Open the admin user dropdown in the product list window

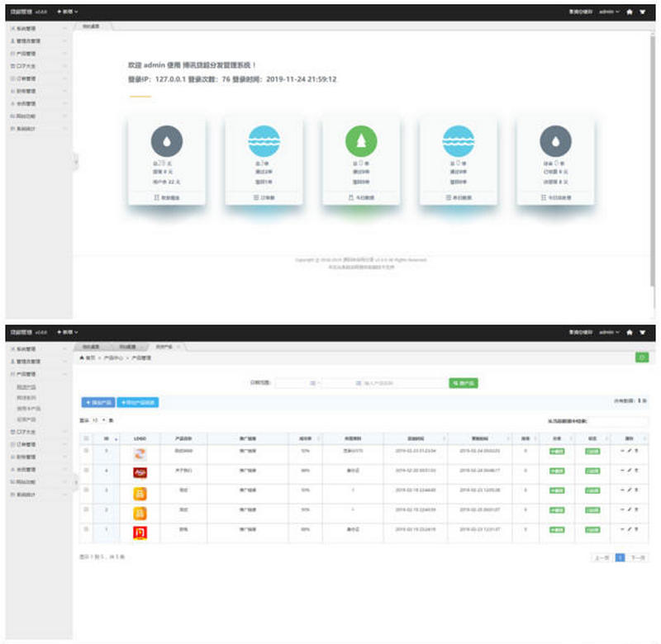609,332
